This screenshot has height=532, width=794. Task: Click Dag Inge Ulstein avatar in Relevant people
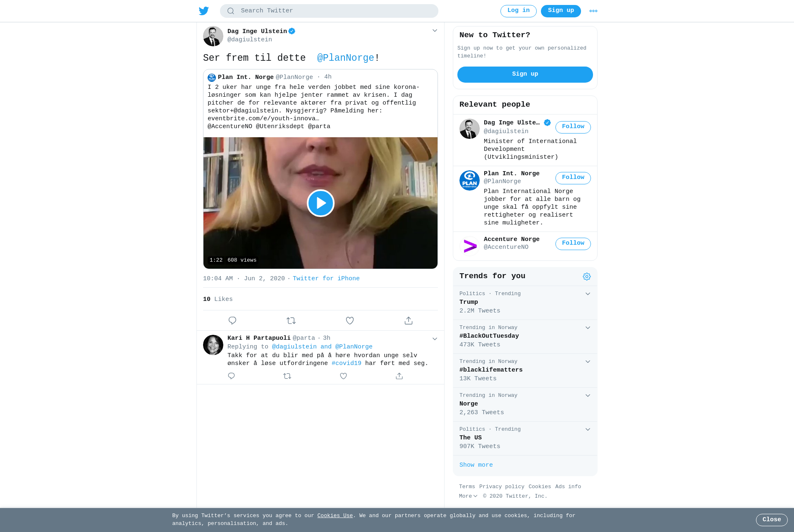click(x=469, y=129)
